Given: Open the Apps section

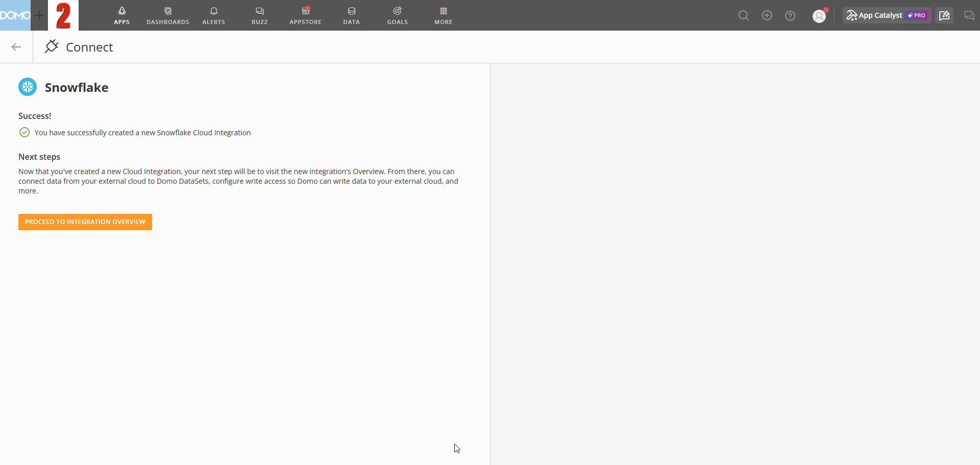Looking at the screenshot, I should (x=121, y=15).
